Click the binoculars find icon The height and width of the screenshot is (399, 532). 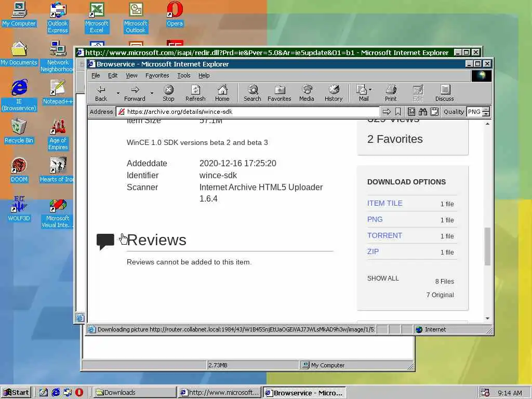point(423,112)
